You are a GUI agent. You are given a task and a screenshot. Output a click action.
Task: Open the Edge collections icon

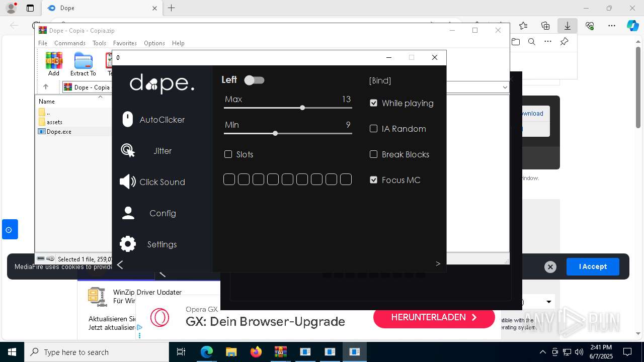coord(545,26)
